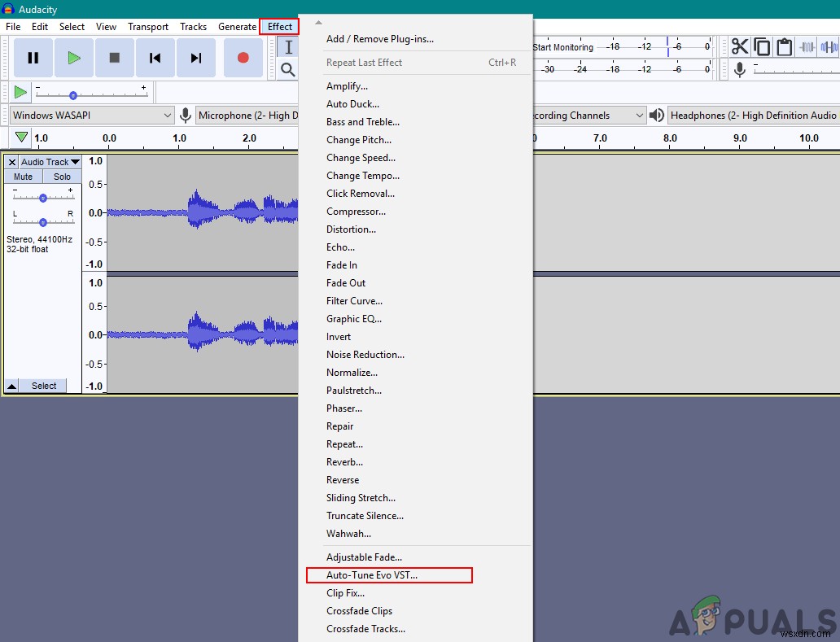Open the Tracks menu
This screenshot has width=840, height=642.
(x=193, y=26)
